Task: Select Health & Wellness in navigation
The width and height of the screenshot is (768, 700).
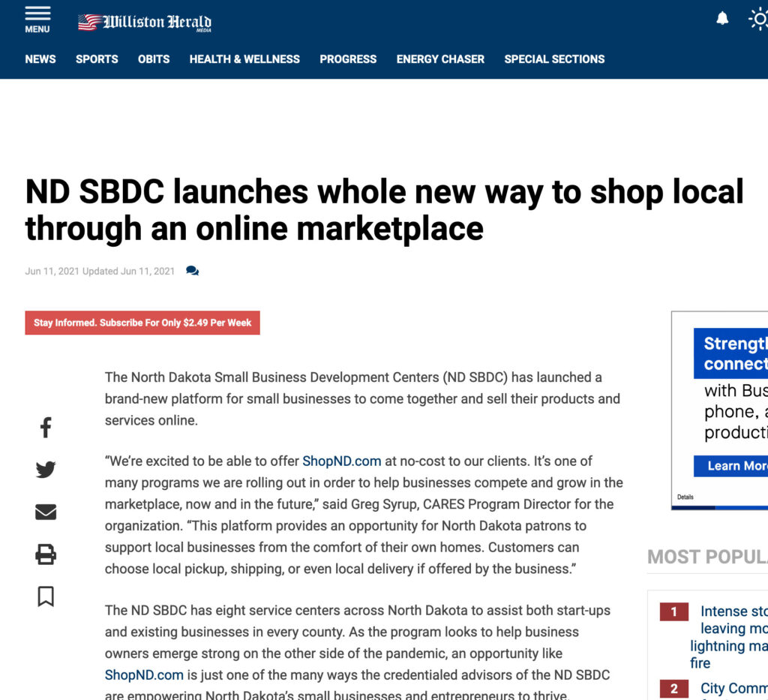Action: click(x=244, y=59)
